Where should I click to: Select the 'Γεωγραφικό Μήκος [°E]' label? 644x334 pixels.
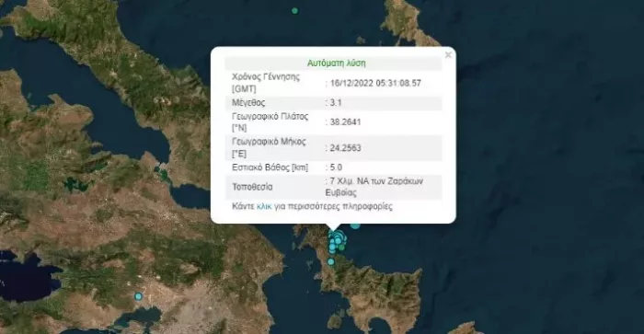pyautogui.click(x=269, y=148)
